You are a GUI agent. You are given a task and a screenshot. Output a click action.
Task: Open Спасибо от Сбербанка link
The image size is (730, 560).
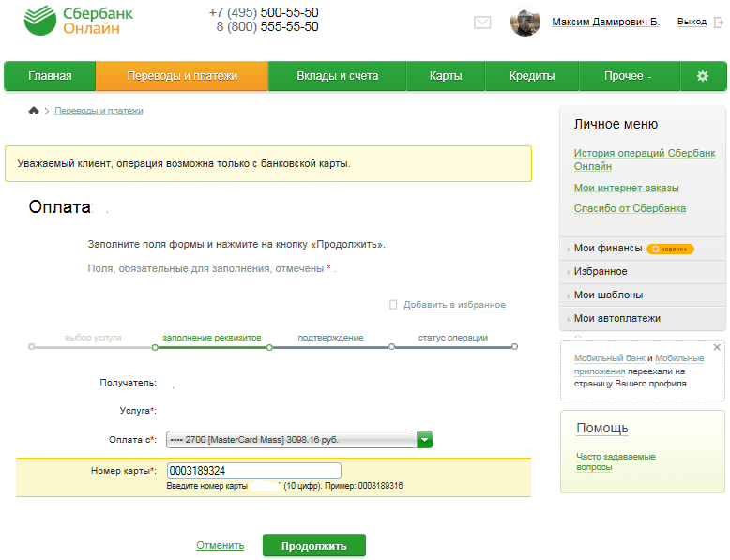click(630, 208)
